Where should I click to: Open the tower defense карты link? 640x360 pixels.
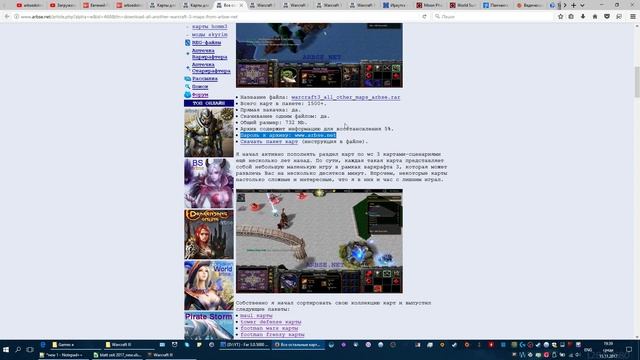[271, 322]
